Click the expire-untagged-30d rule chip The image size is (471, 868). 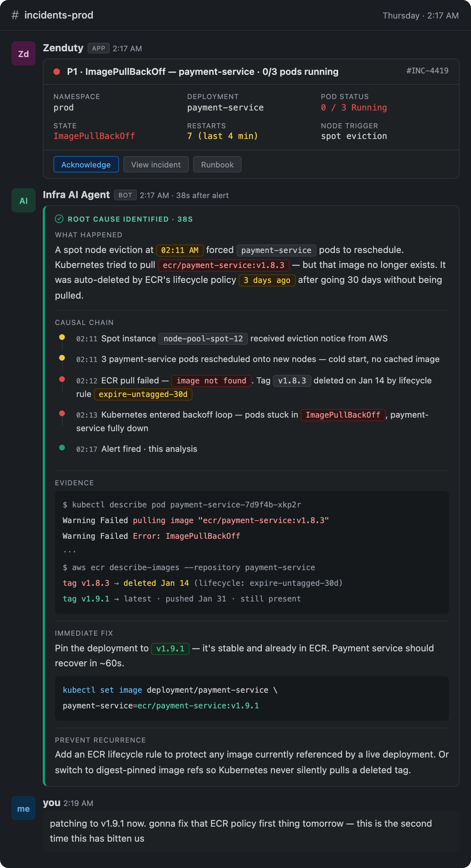click(143, 394)
